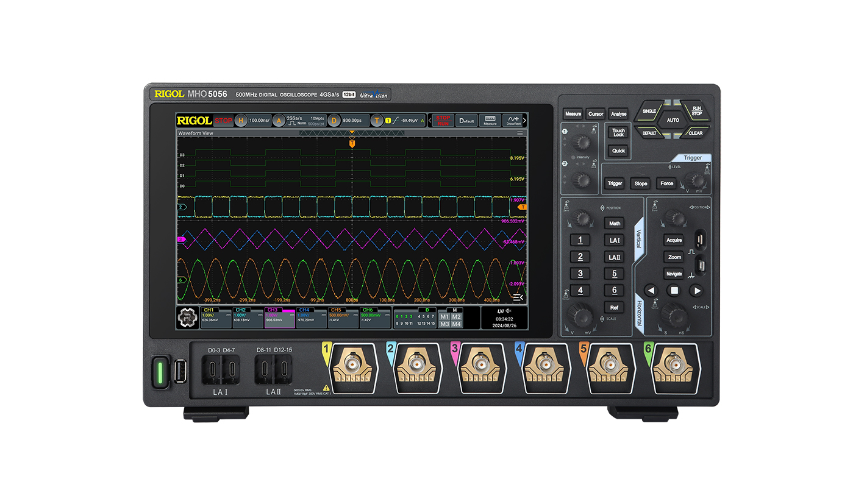Push the AUTO button
Screen dimensions: 864x504
673,120
